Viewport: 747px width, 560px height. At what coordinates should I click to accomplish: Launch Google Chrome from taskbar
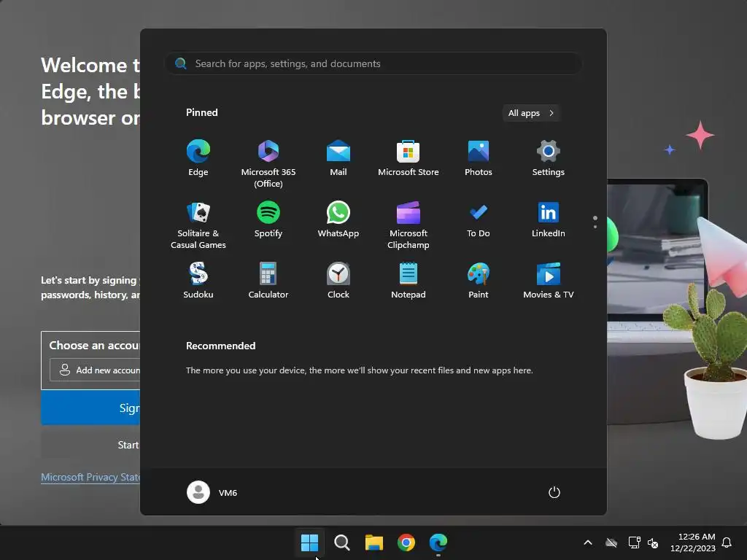pyautogui.click(x=406, y=542)
